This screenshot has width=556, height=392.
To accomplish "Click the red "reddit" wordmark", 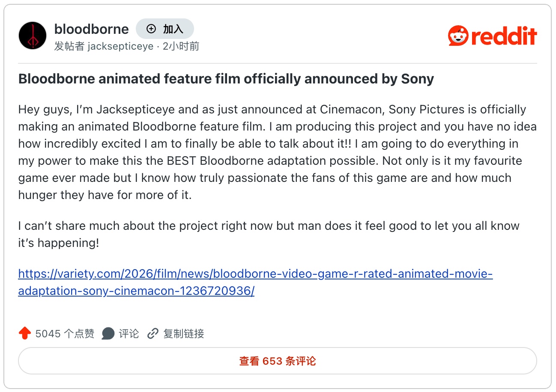I will (504, 36).
